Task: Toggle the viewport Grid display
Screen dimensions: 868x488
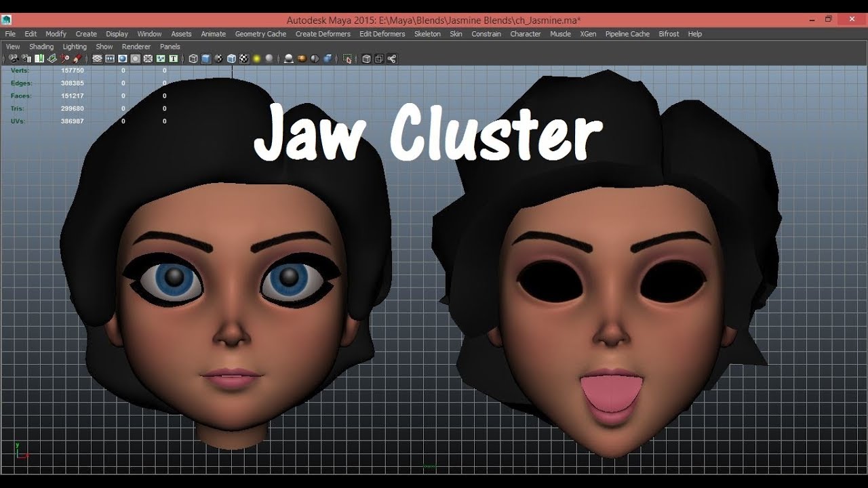Action: (97, 59)
